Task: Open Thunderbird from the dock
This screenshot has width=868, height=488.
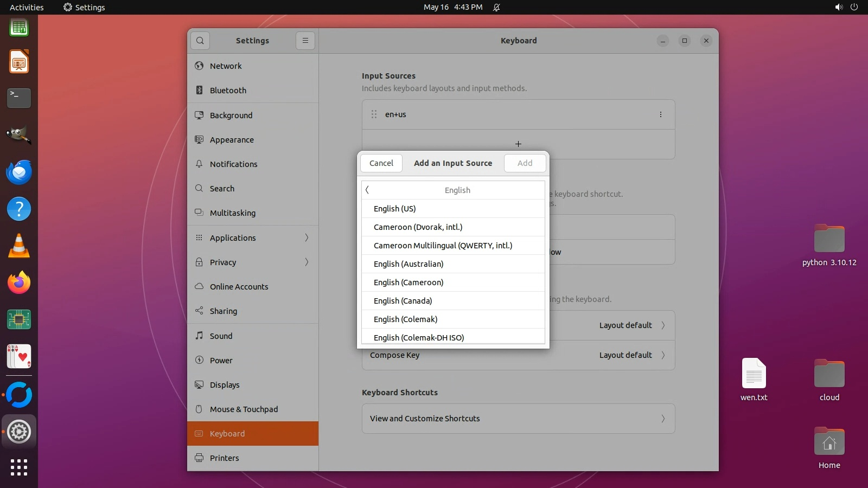Action: point(19,172)
